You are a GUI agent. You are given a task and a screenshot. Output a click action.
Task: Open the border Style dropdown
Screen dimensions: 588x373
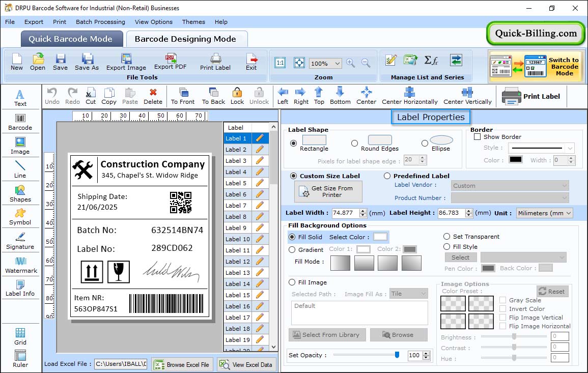point(541,148)
